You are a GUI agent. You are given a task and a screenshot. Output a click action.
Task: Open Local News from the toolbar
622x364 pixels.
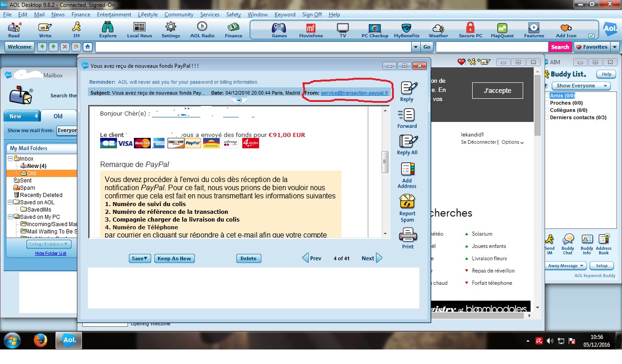(x=139, y=30)
